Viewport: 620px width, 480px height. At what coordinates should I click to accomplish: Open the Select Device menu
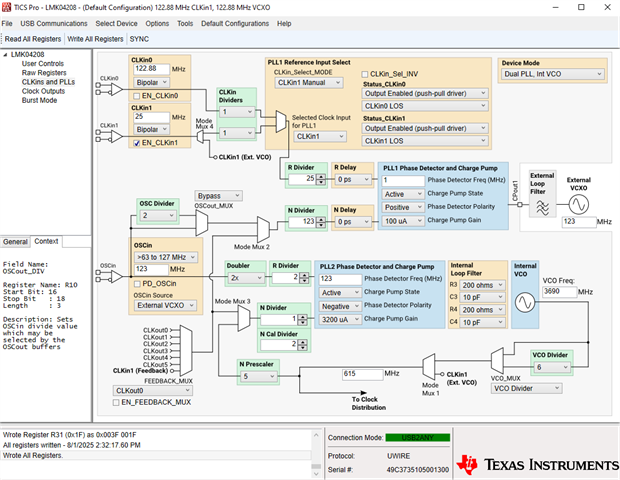click(x=116, y=24)
